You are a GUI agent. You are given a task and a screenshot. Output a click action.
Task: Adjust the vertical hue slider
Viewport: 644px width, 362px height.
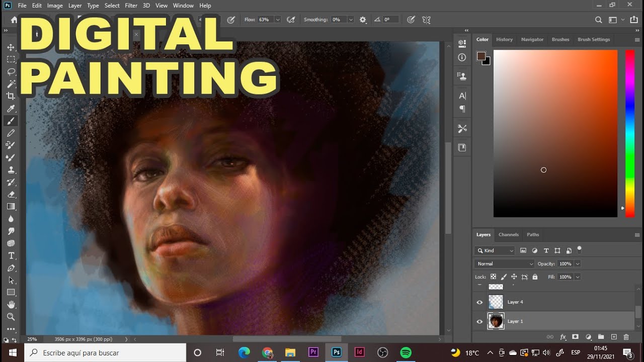[x=630, y=134]
